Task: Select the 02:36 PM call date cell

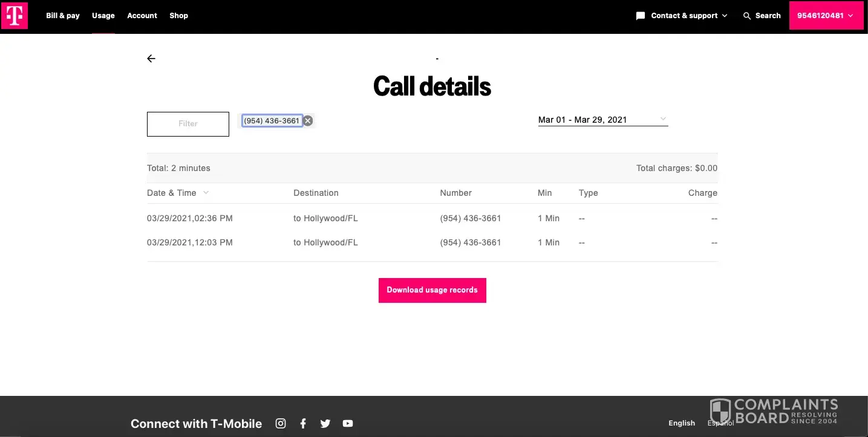Action: point(190,218)
